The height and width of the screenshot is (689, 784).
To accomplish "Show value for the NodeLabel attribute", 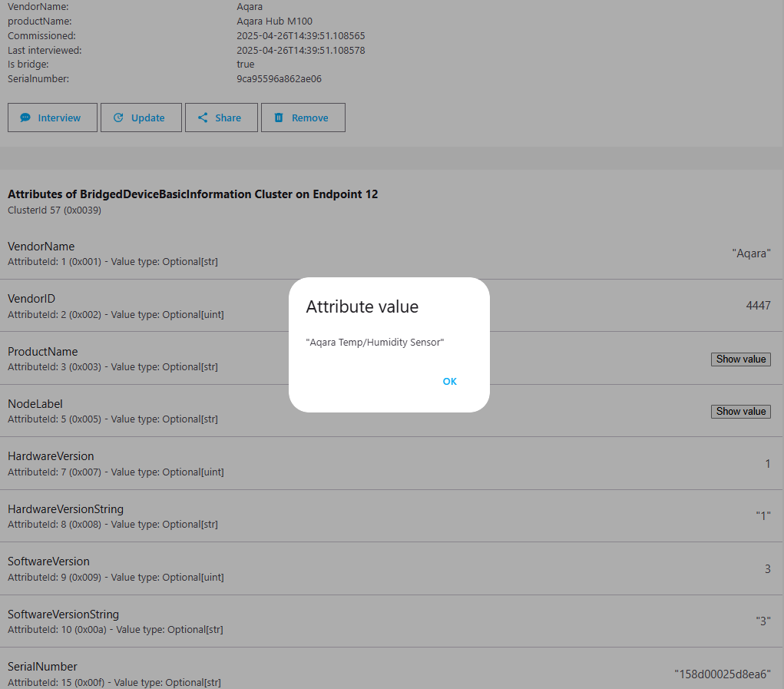I will [740, 411].
